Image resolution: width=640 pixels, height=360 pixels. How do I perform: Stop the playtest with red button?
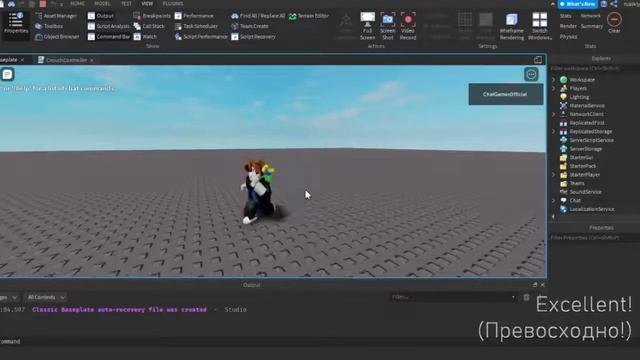43,4
